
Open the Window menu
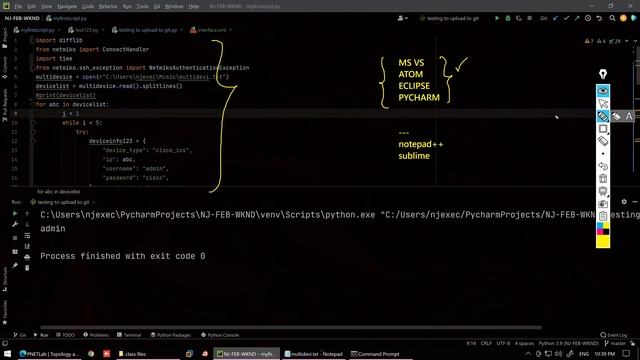click(174, 6)
